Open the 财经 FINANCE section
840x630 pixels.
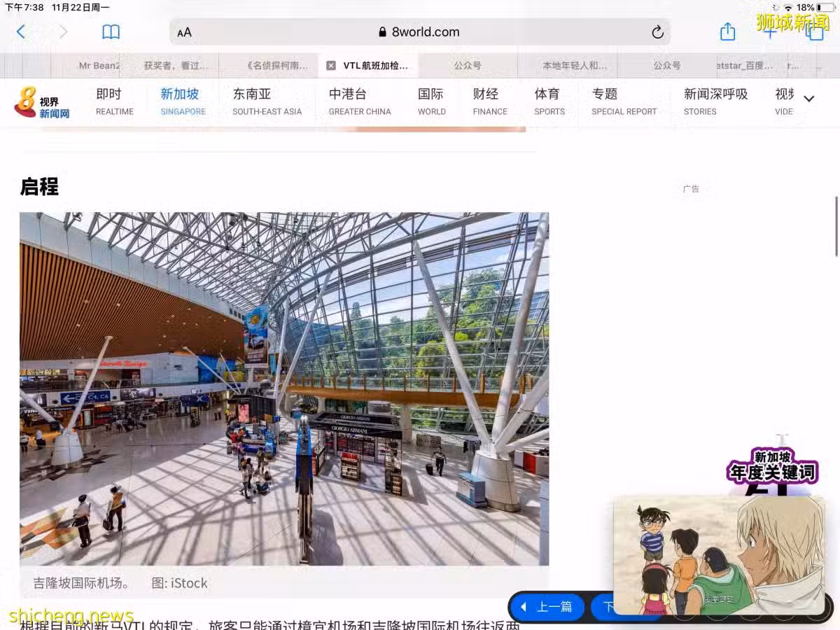click(x=490, y=101)
